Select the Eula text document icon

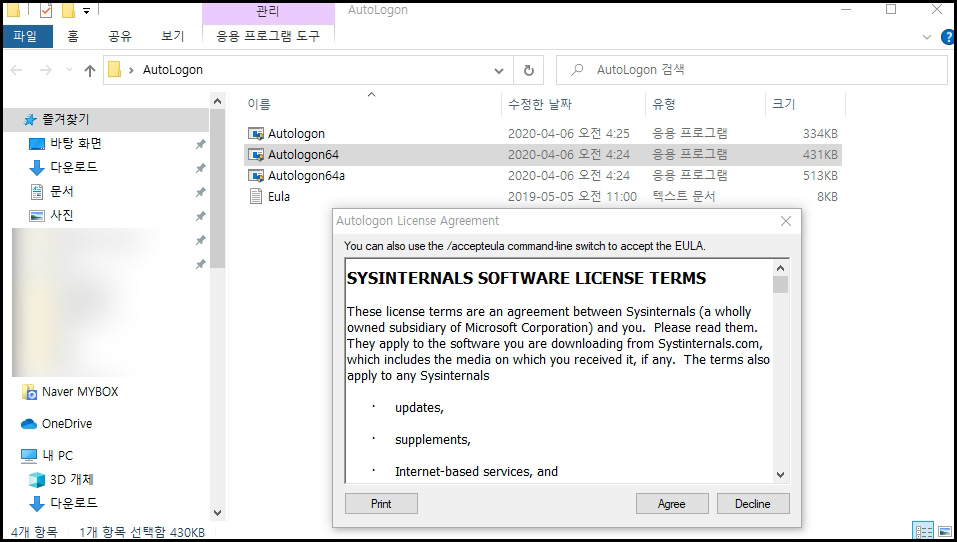pos(256,197)
